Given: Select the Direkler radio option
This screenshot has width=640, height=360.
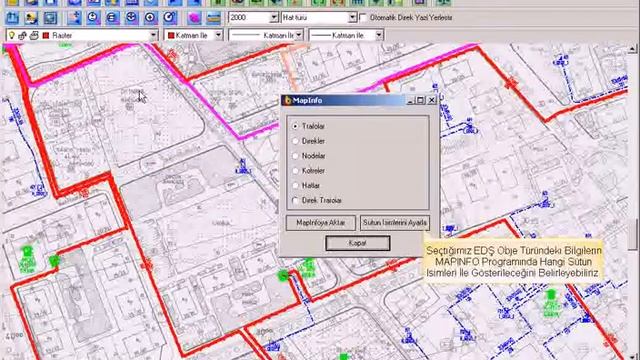Looking at the screenshot, I should [x=295, y=141].
